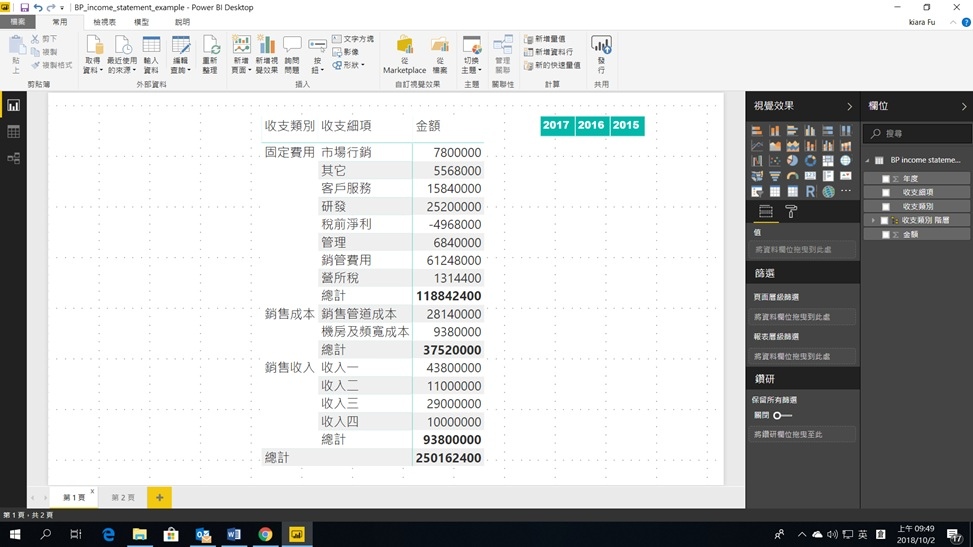Collapse the BP income statement table
973x547 pixels.
click(868, 160)
